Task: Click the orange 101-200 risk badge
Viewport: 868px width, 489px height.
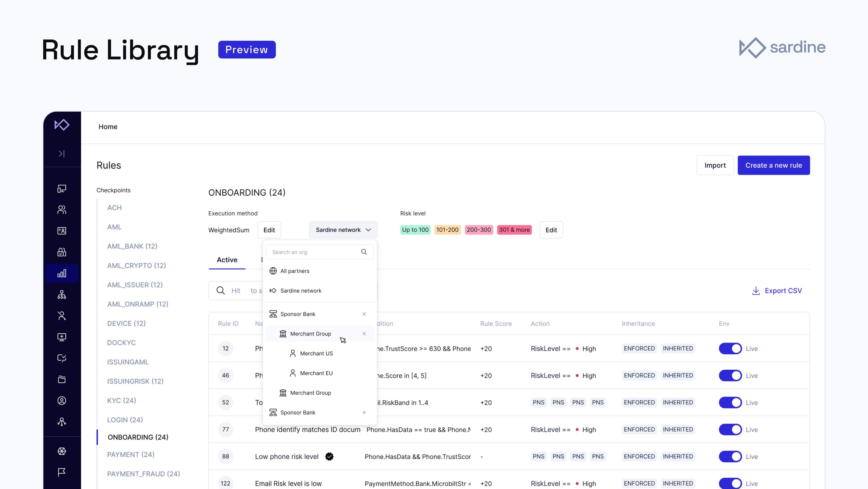Action: [x=447, y=230]
